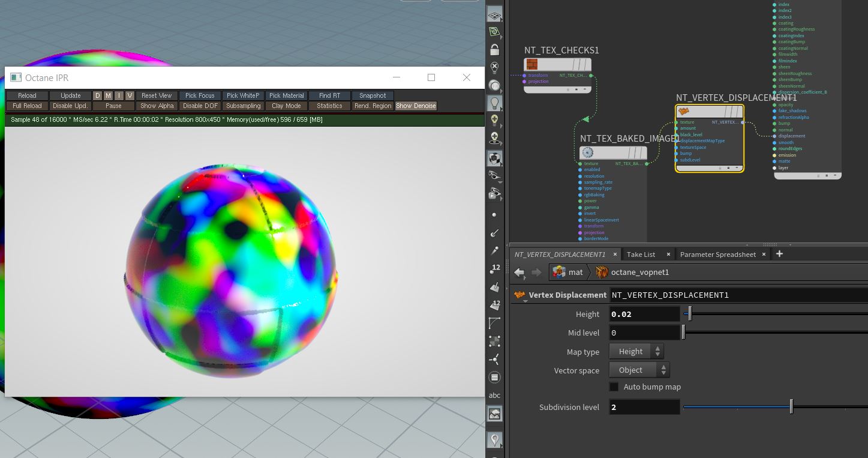The image size is (868, 458).
Task: Click the Octane IPR window title icon
Action: click(15, 77)
